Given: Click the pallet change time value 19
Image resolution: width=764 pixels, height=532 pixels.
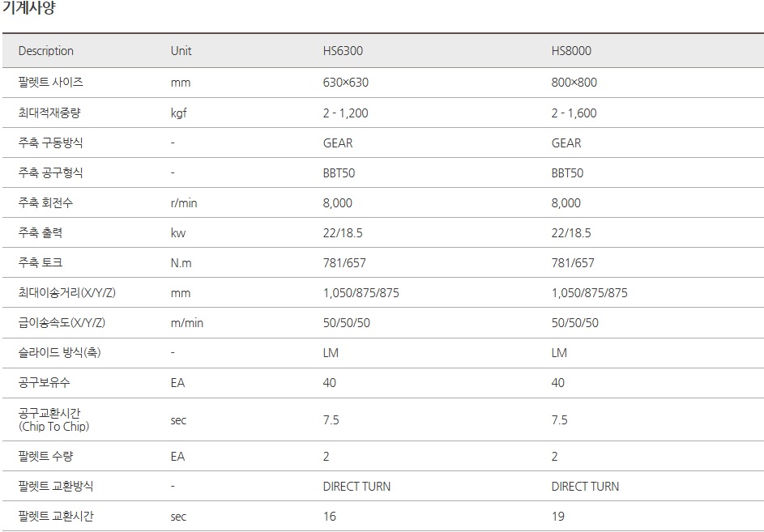Looking at the screenshot, I should (x=558, y=517).
